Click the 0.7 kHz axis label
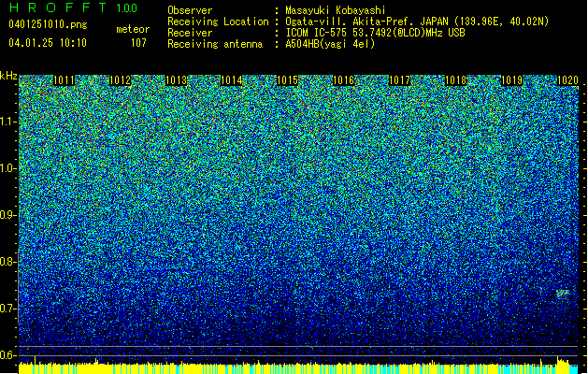The height and width of the screenshot is (374, 588). coord(8,309)
